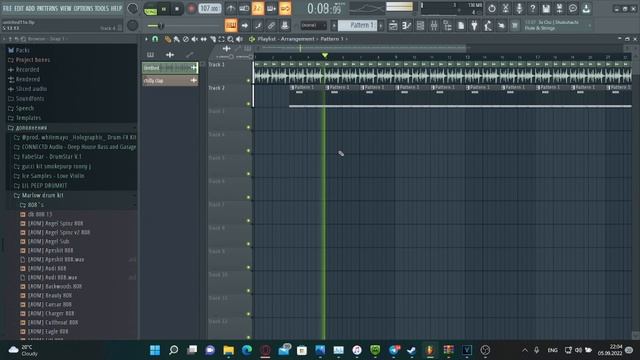
Task: Start one-click audio recording microphone icon
Action: [519, 8]
